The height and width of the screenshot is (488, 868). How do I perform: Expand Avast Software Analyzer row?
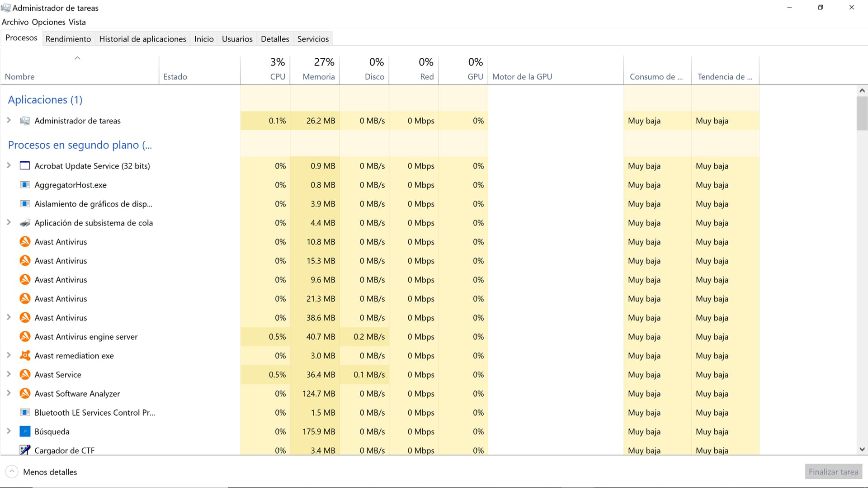point(9,393)
